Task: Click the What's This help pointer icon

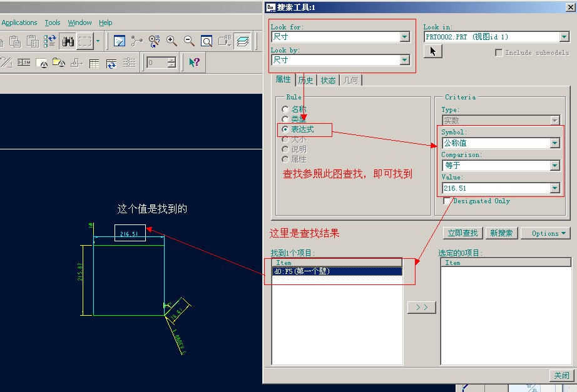Action: click(x=194, y=63)
